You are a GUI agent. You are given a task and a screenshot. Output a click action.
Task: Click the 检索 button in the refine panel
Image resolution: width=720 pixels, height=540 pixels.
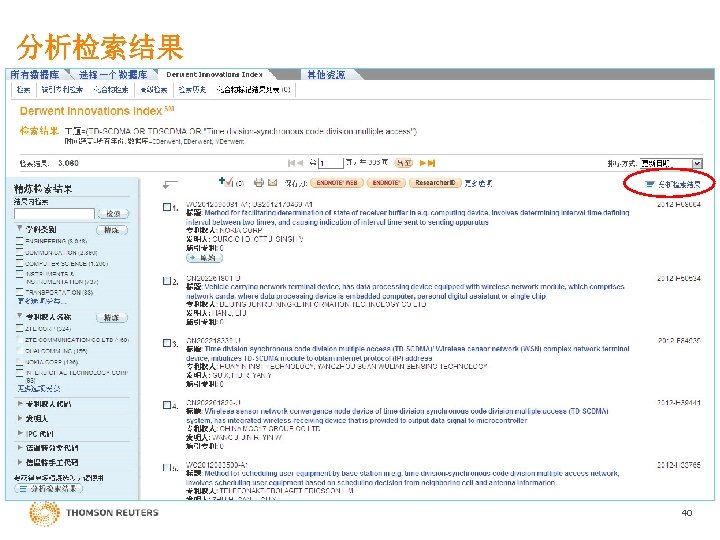click(x=113, y=214)
